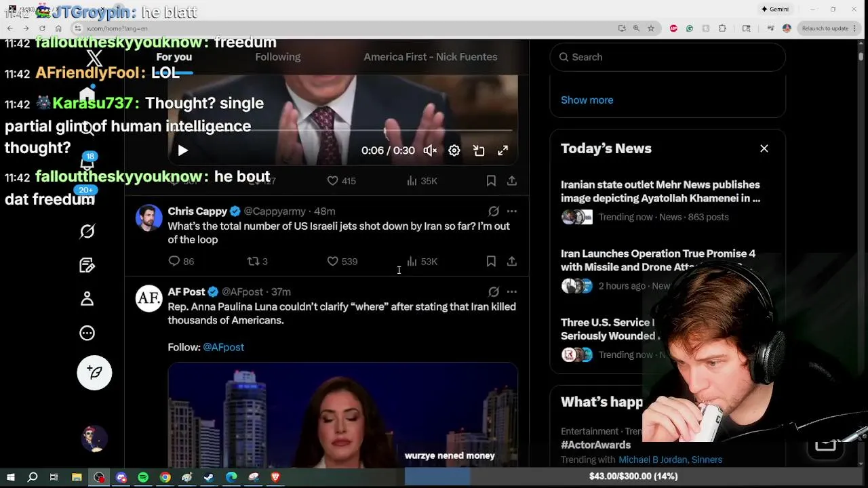868x488 pixels.
Task: Open the profile person icon in sidebar
Action: click(87, 299)
